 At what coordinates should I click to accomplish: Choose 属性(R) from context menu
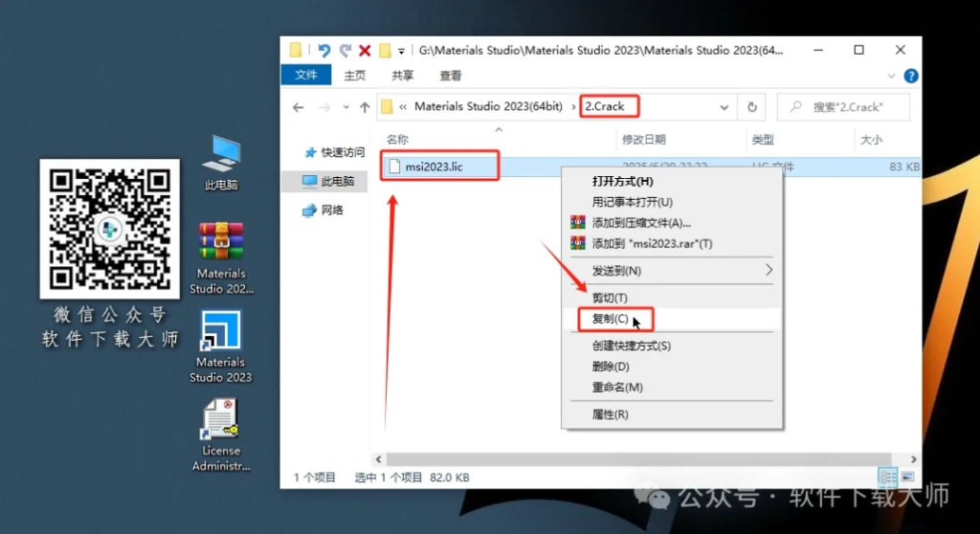(x=672, y=414)
